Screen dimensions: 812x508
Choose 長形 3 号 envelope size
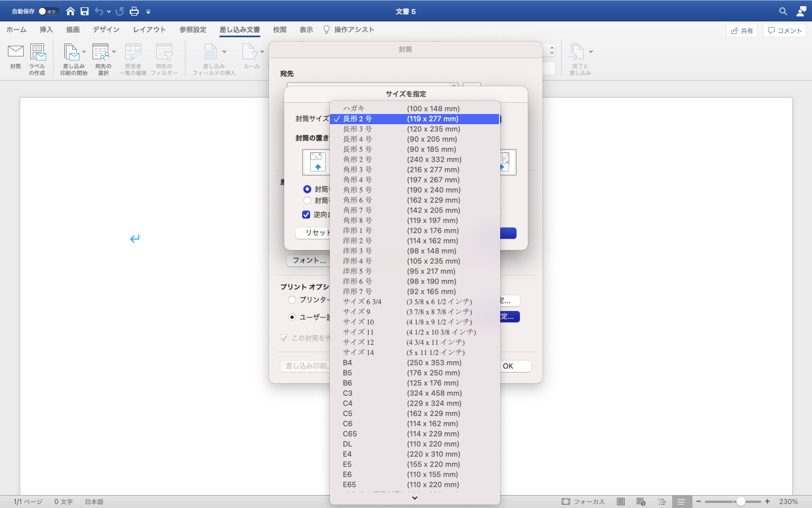pyautogui.click(x=415, y=129)
